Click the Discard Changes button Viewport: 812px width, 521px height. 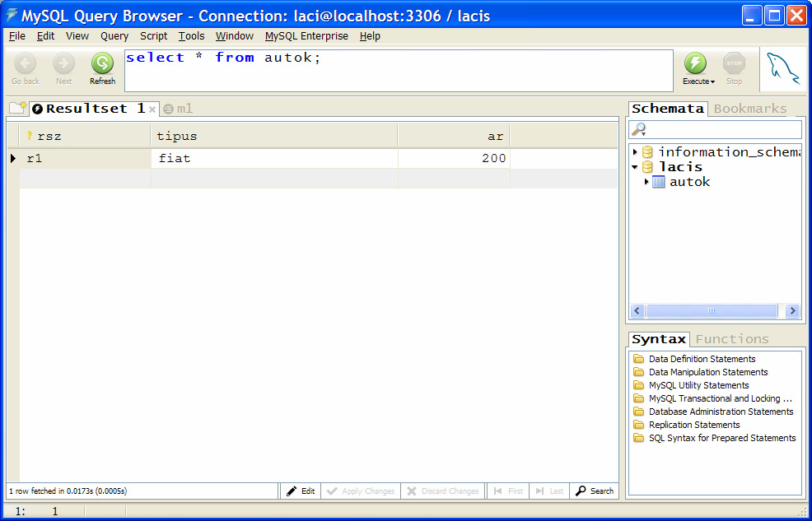point(443,491)
